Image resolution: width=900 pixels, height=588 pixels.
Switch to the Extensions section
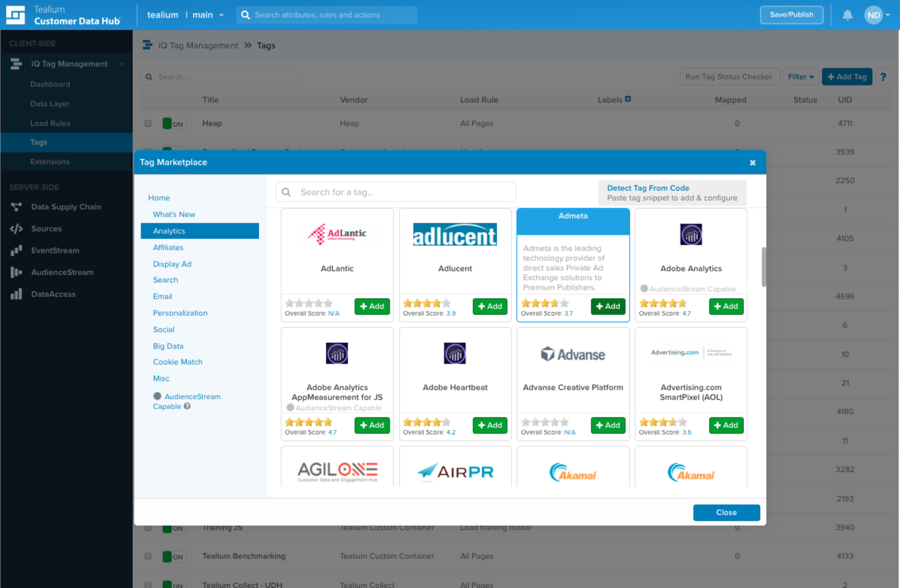click(50, 161)
